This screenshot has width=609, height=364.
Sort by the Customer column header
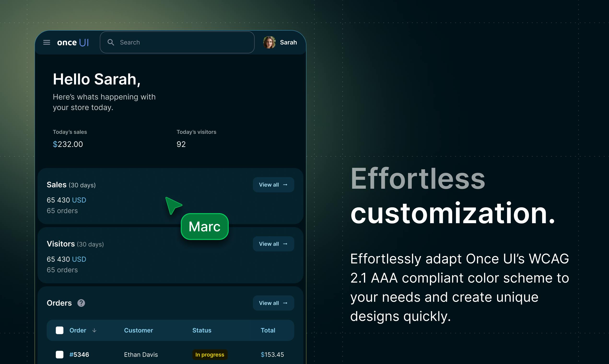pos(139,330)
